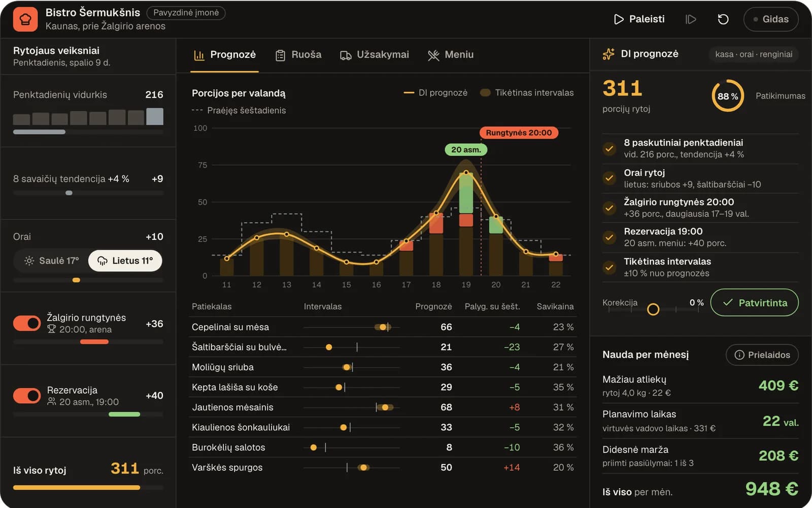
Task: Click the 88 % confidence ring
Action: click(728, 96)
